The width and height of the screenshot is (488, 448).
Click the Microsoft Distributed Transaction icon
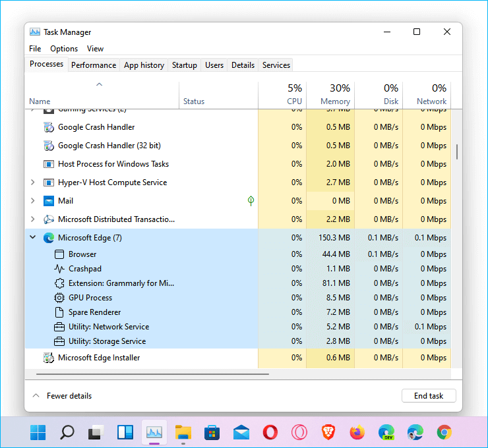click(49, 219)
